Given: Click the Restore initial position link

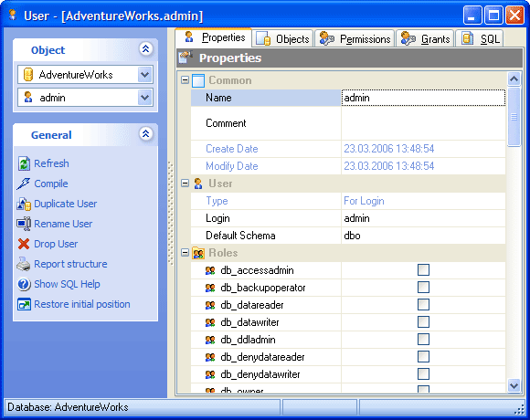Looking at the screenshot, I should click(82, 304).
